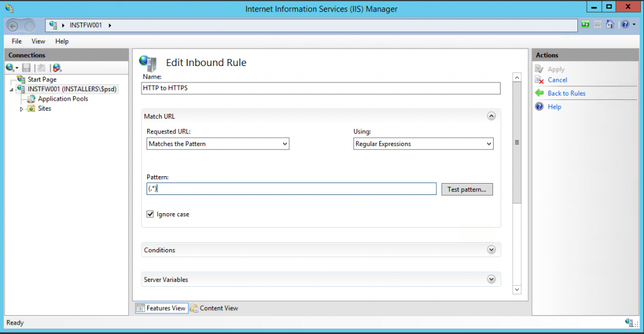Select Sites in the connections tree
This screenshot has height=334, width=644.
tap(45, 108)
